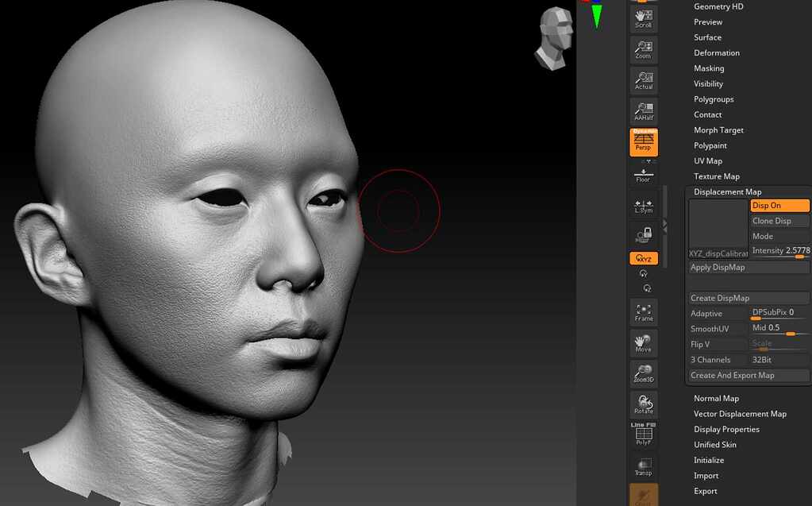This screenshot has height=506, width=812.
Task: Select the Rotate tool
Action: (643, 404)
